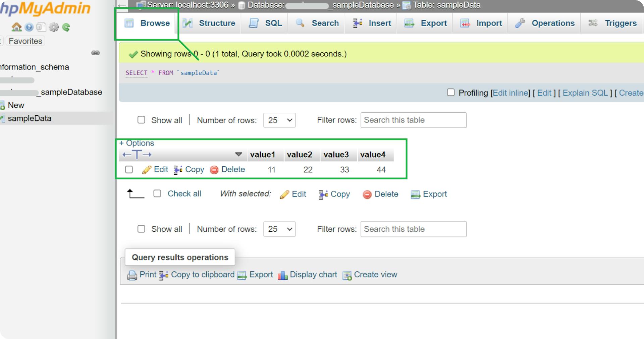
Task: Click the pencil Edit icon in data row
Action: click(x=147, y=170)
